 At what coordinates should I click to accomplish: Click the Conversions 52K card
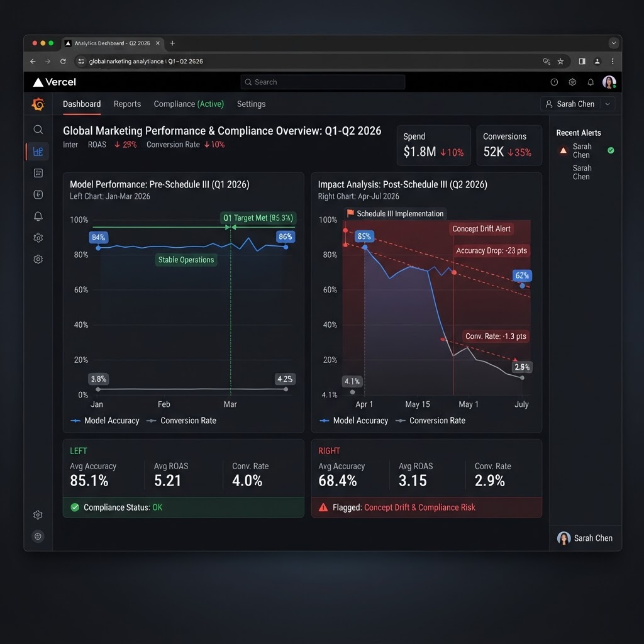pyautogui.click(x=509, y=145)
